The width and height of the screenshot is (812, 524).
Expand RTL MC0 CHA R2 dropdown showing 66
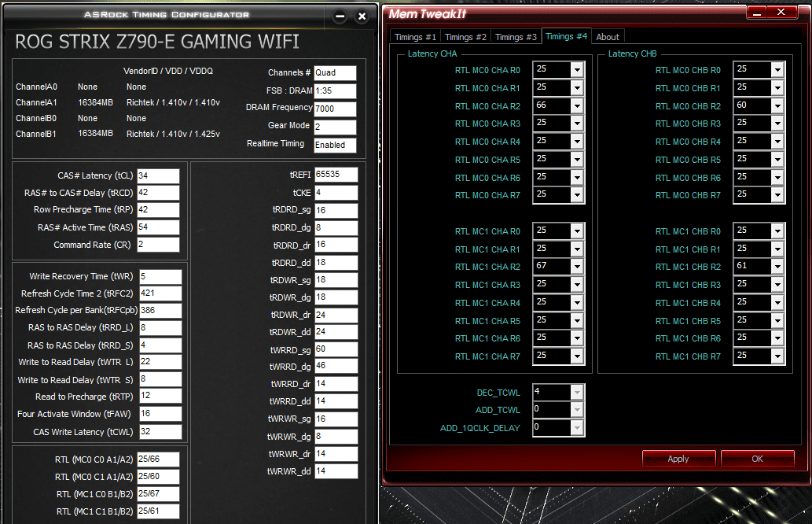pos(577,105)
